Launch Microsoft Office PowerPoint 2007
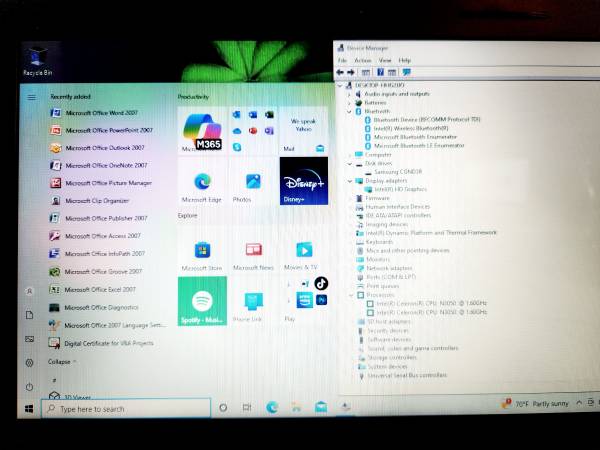The image size is (600, 450). [x=101, y=130]
